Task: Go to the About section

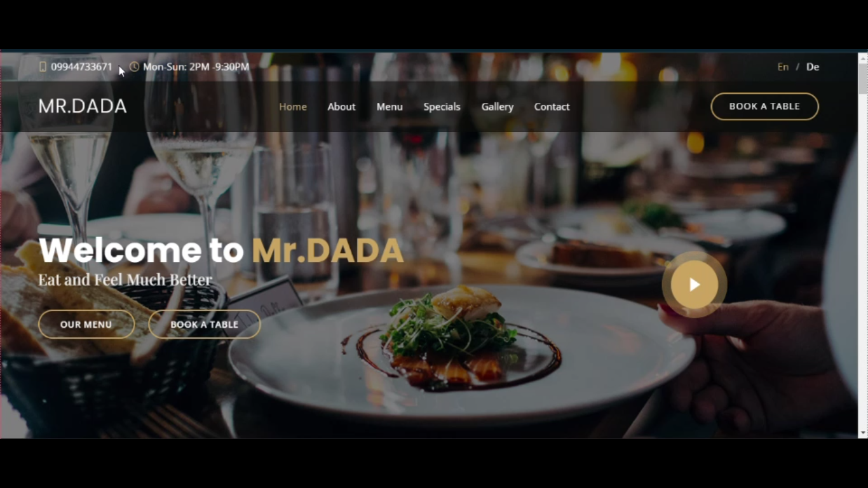Action: 341,107
